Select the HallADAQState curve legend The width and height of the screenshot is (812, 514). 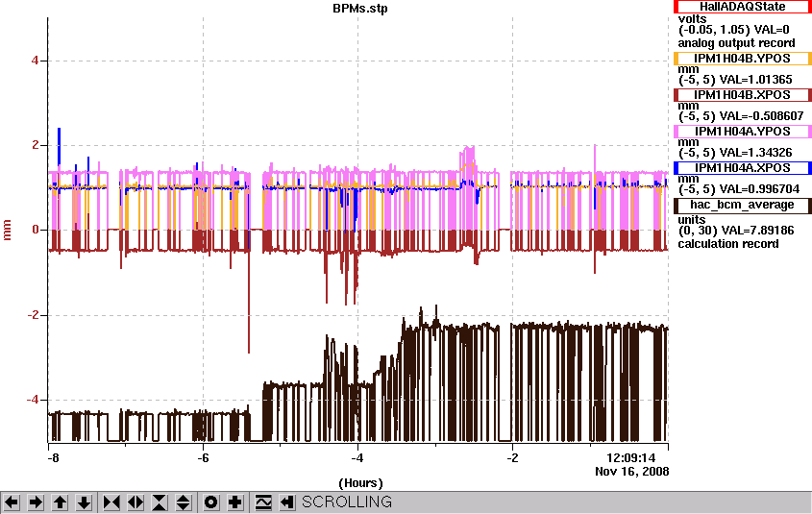[742, 7]
